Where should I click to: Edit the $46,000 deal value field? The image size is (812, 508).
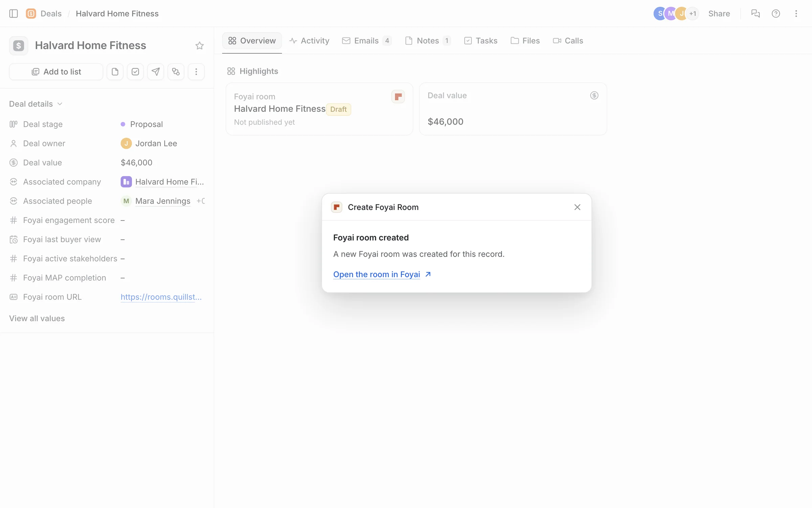coord(137,163)
